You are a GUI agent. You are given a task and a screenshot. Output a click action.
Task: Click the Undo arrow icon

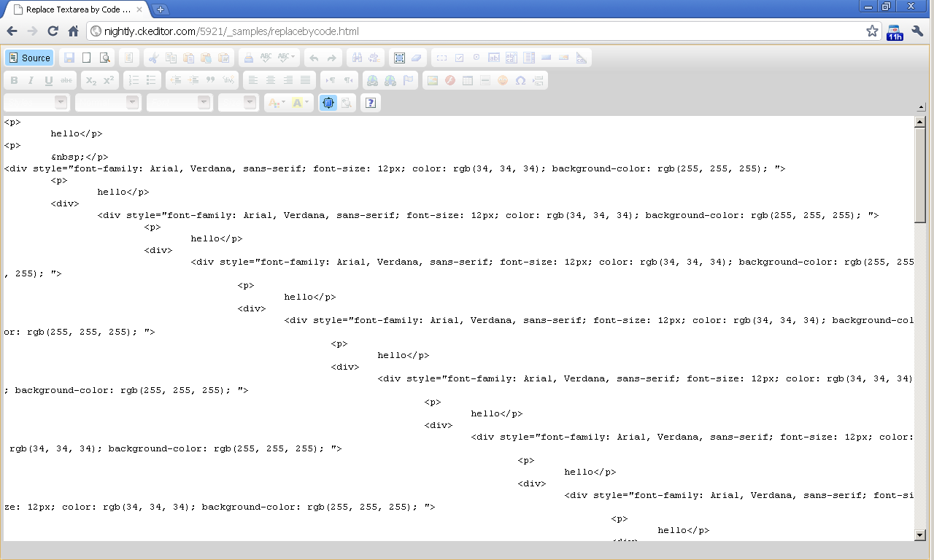313,57
